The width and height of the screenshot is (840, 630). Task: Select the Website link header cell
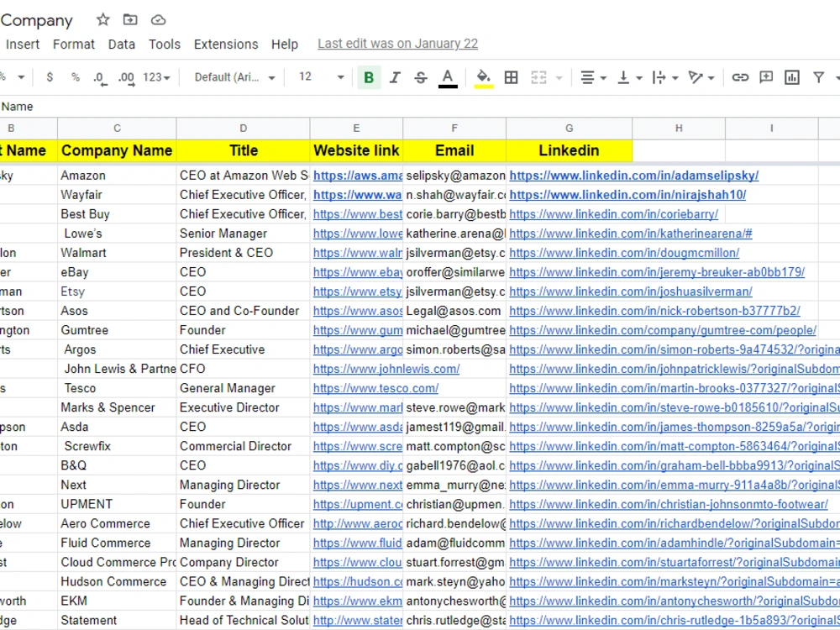point(356,150)
